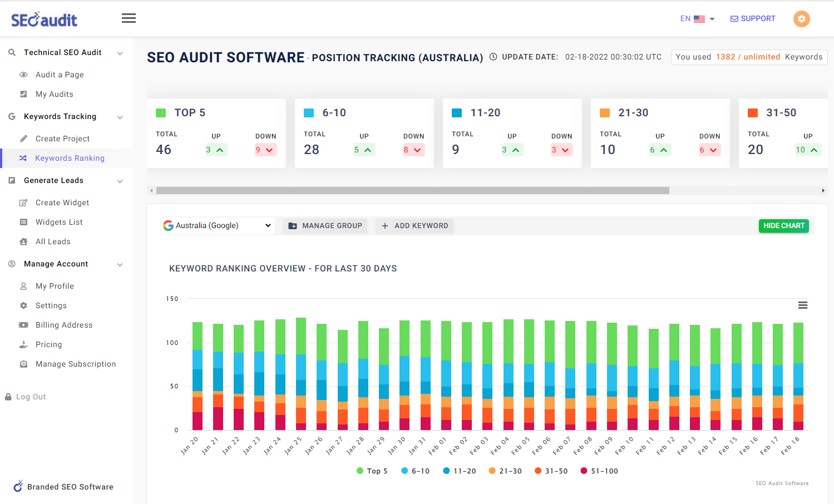Toggle the Top 5 legend item below chart

(372, 471)
